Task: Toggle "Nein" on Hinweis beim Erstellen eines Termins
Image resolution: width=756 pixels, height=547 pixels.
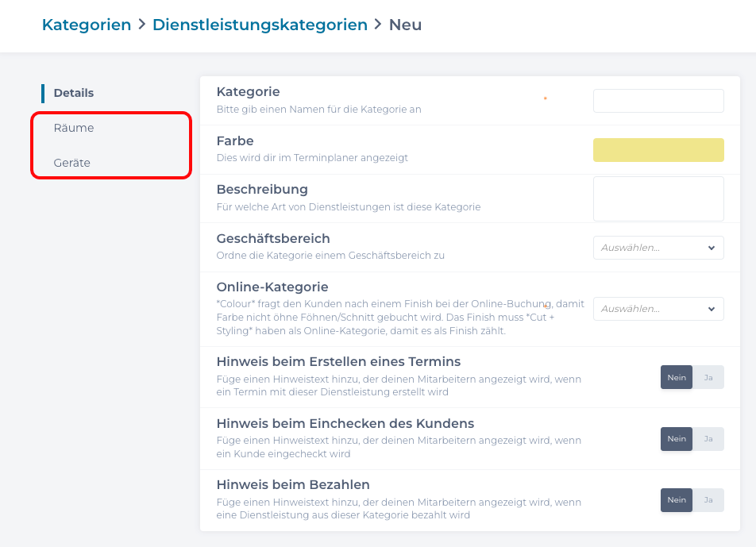Action: 677,377
